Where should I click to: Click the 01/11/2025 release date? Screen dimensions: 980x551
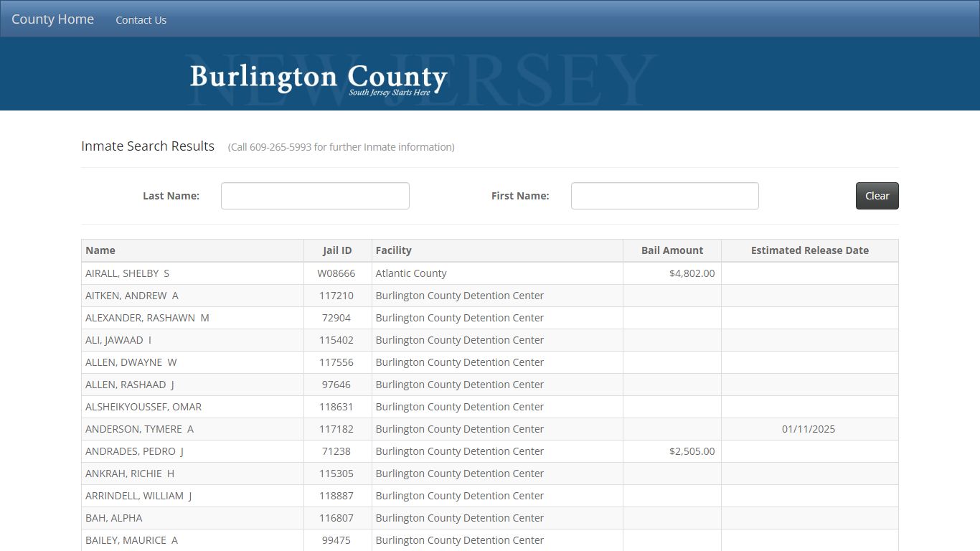[x=809, y=429]
